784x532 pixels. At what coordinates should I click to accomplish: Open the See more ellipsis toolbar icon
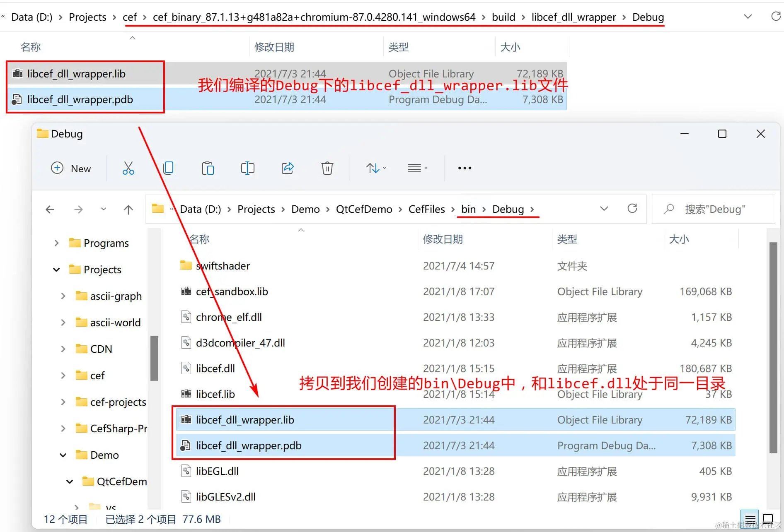click(x=464, y=168)
